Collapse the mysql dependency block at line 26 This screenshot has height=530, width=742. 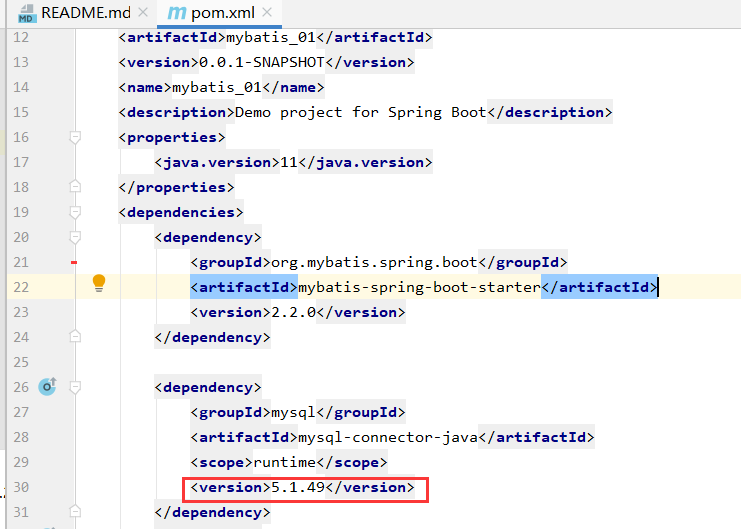pos(75,387)
